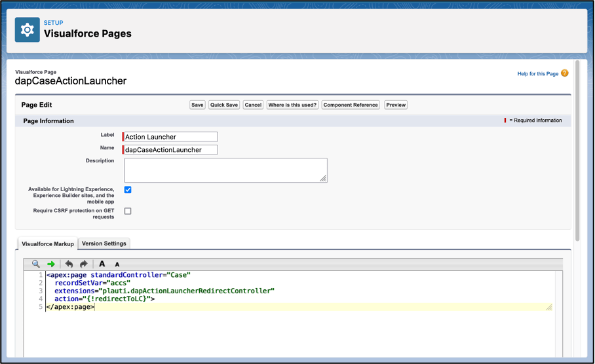Image resolution: width=595 pixels, height=364 pixels.
Task: Click code line with extensions="plauti.dapActionLauncherRedirectController"
Action: (x=164, y=291)
